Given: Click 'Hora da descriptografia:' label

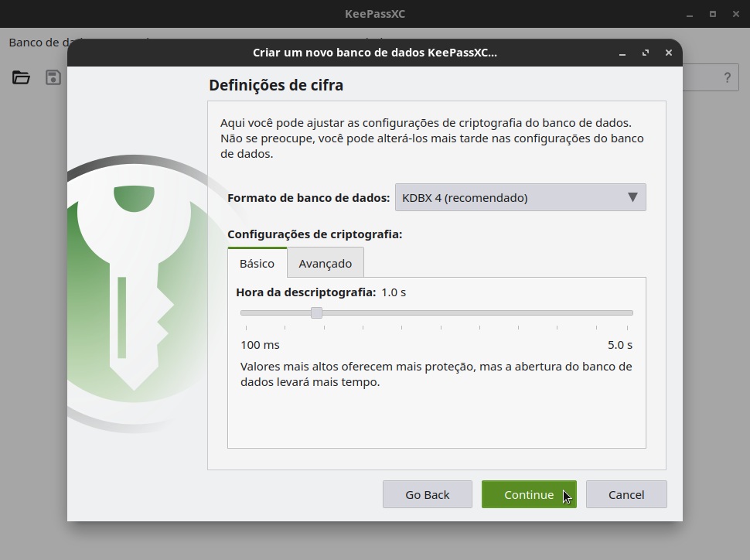Looking at the screenshot, I should [306, 292].
